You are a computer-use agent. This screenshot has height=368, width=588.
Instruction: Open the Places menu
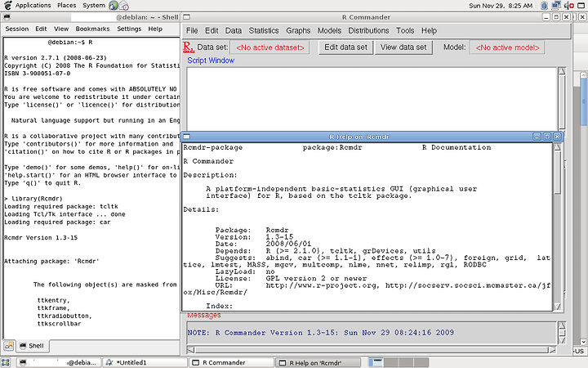pos(67,5)
